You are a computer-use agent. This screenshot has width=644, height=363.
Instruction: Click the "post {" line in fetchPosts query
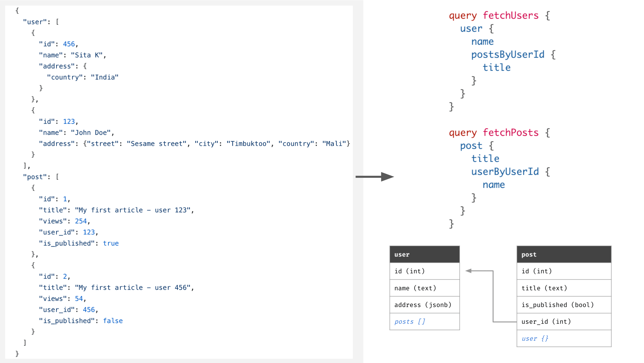(x=477, y=146)
